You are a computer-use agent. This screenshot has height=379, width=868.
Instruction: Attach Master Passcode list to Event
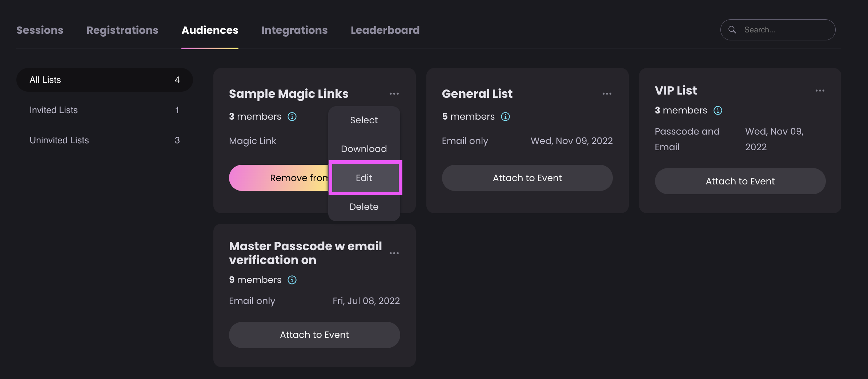pyautogui.click(x=314, y=335)
